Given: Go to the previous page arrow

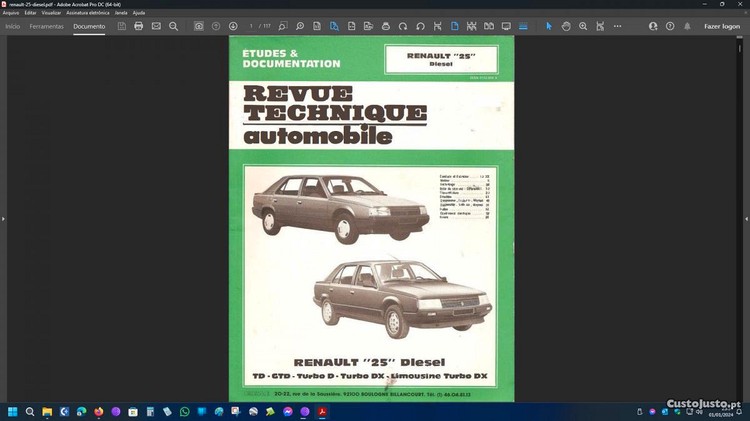Looking at the screenshot, I should coord(216,26).
